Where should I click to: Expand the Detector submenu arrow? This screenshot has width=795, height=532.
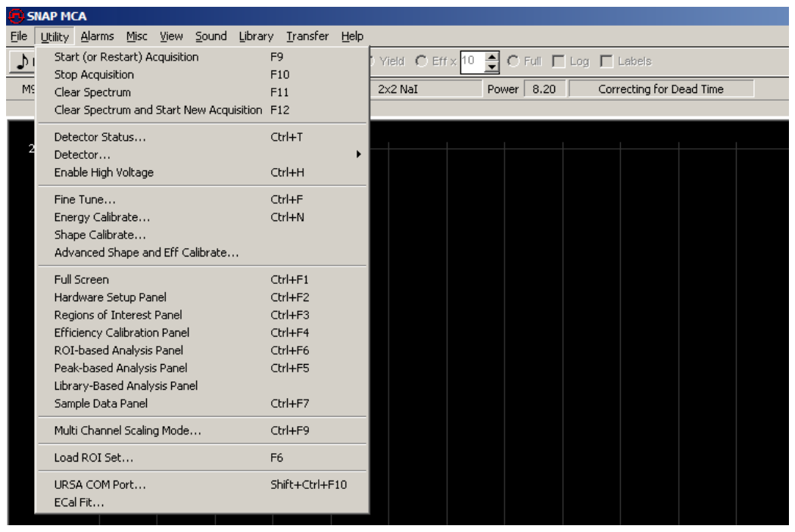click(358, 154)
